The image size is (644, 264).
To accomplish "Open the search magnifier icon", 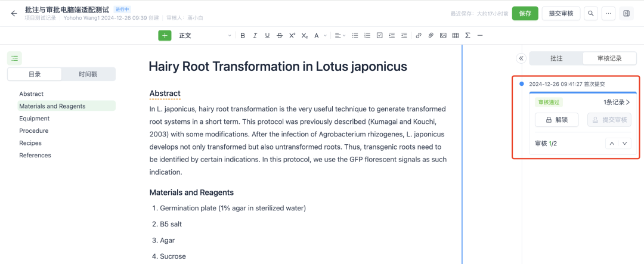I will 591,13.
